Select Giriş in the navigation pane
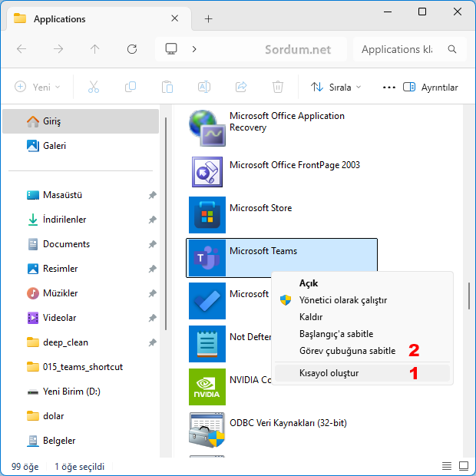The image size is (476, 476). coord(81,121)
